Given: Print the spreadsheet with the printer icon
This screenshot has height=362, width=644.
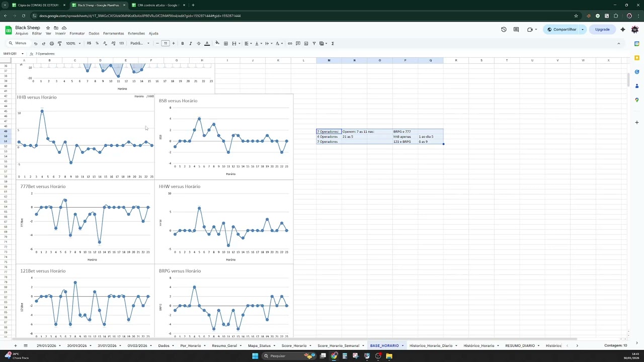Looking at the screenshot, I should point(51,43).
